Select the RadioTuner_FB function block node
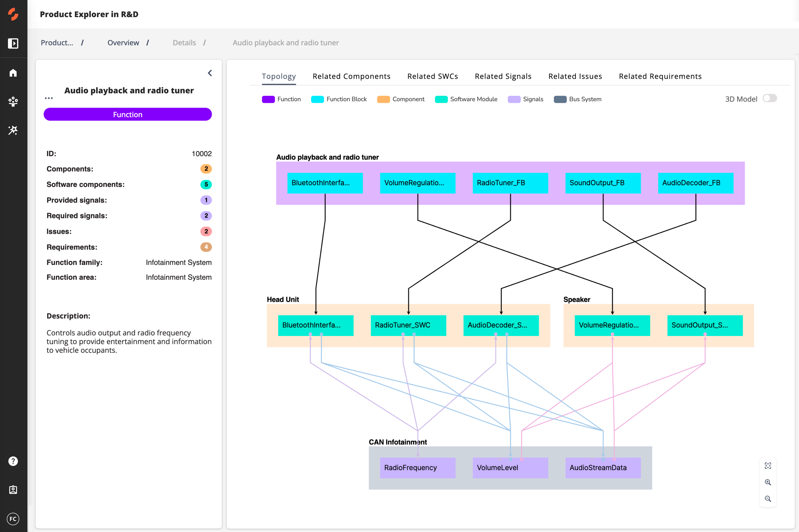The image size is (799, 532). 510,183
